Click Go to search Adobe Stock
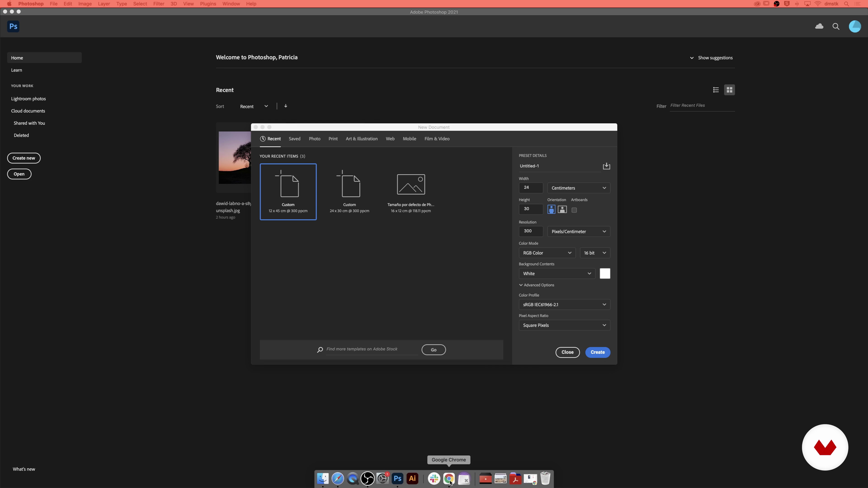This screenshot has height=488, width=868. (434, 350)
